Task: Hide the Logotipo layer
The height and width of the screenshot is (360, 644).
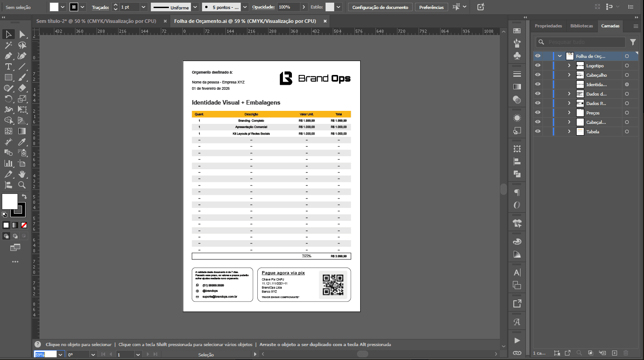Action: pos(538,66)
